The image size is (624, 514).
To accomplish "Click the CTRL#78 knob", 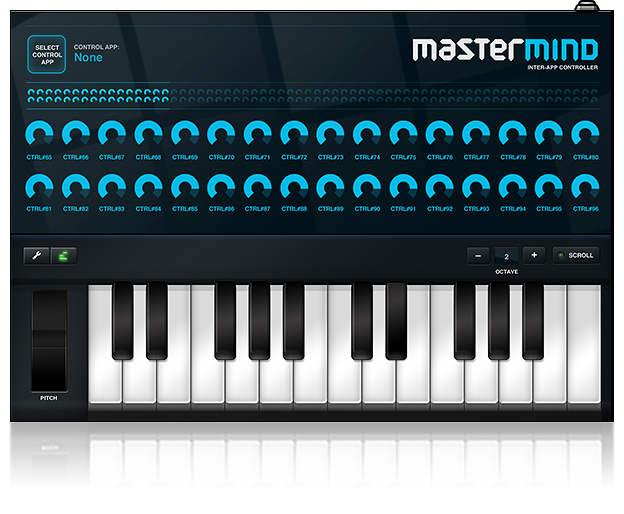I will point(513,133).
